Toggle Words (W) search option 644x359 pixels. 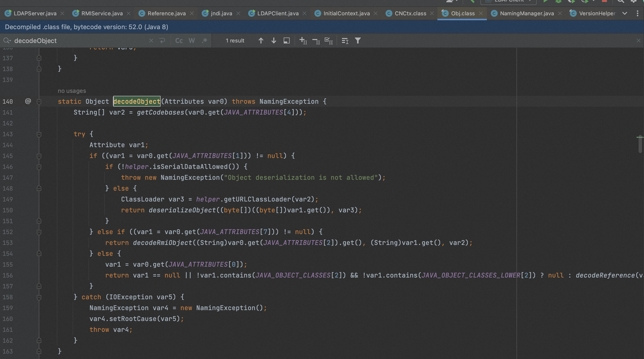(x=192, y=40)
